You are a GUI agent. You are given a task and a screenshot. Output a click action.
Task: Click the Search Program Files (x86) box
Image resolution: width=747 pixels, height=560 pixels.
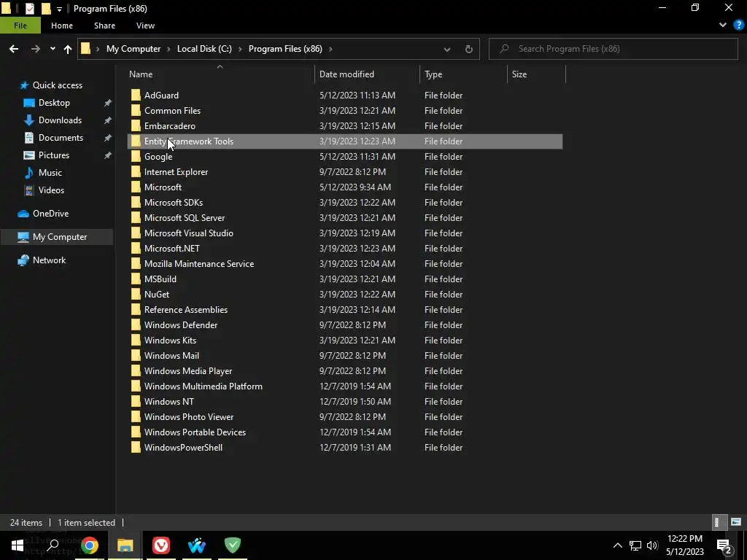[x=613, y=49]
